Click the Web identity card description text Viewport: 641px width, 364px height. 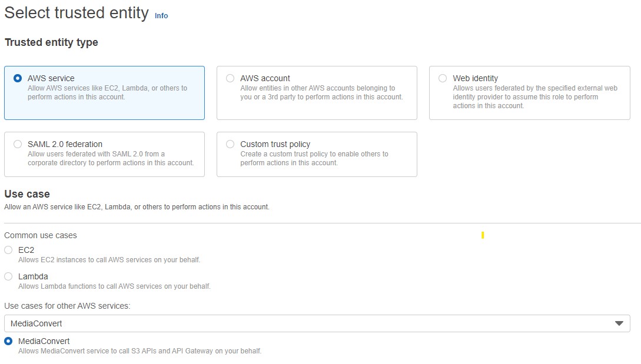[534, 97]
